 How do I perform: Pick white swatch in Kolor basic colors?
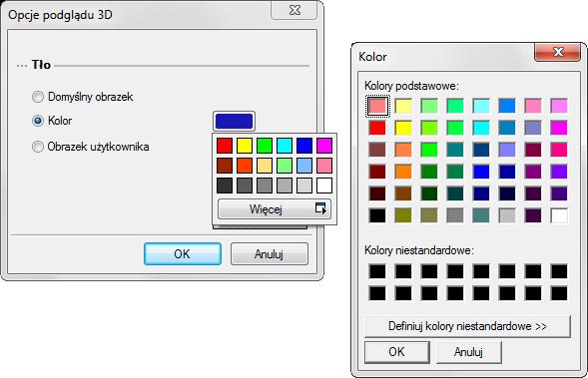point(559,215)
